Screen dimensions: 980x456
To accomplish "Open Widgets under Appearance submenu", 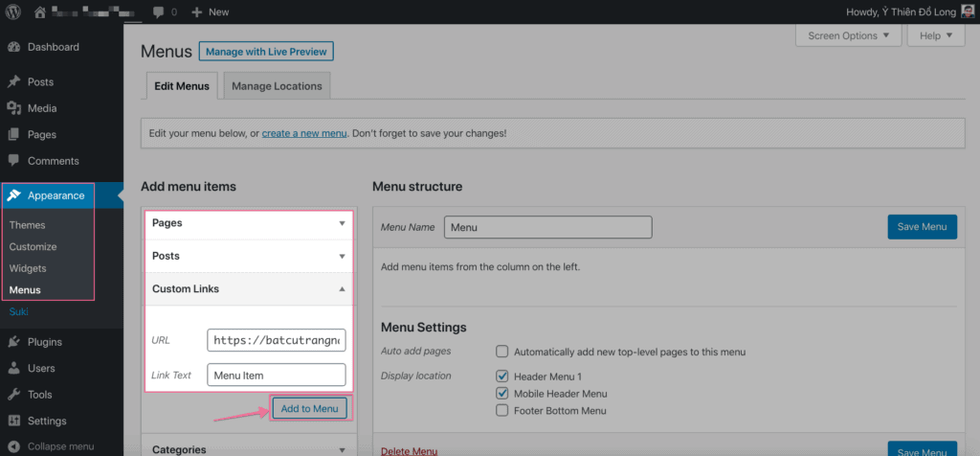I will click(x=28, y=268).
